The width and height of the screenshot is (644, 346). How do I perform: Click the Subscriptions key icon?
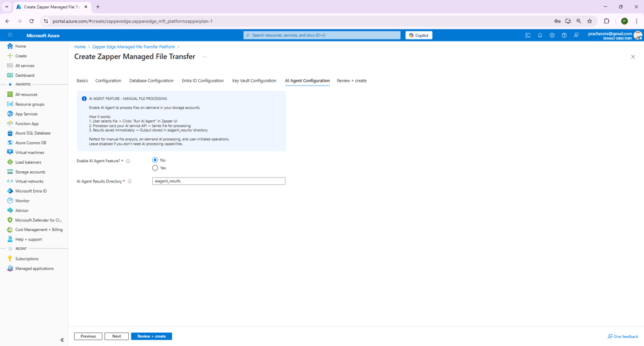click(x=10, y=259)
